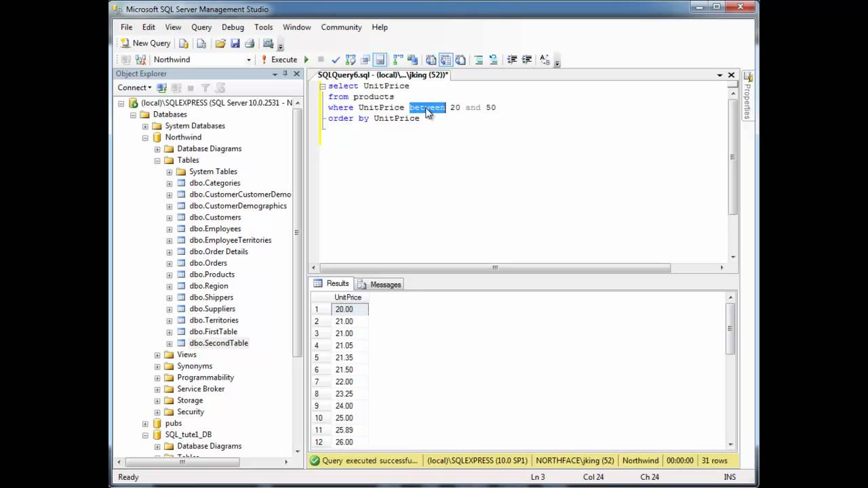Decrease indent of the selected lines
The height and width of the screenshot is (488, 868).
point(512,60)
